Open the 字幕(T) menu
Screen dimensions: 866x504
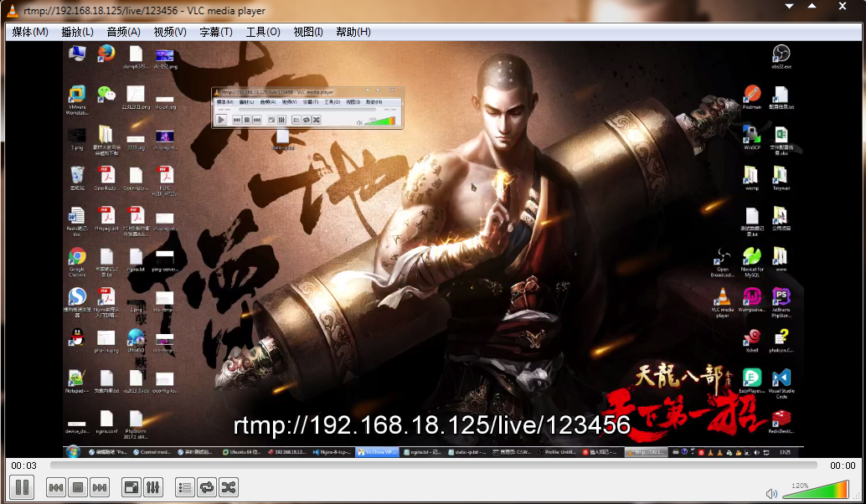[216, 32]
